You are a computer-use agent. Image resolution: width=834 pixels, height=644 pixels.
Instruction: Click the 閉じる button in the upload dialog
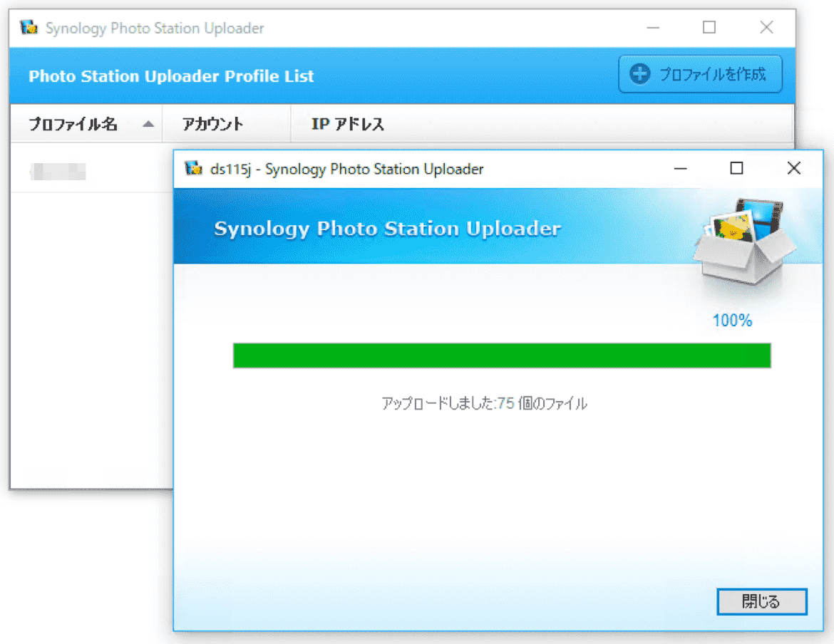[762, 601]
